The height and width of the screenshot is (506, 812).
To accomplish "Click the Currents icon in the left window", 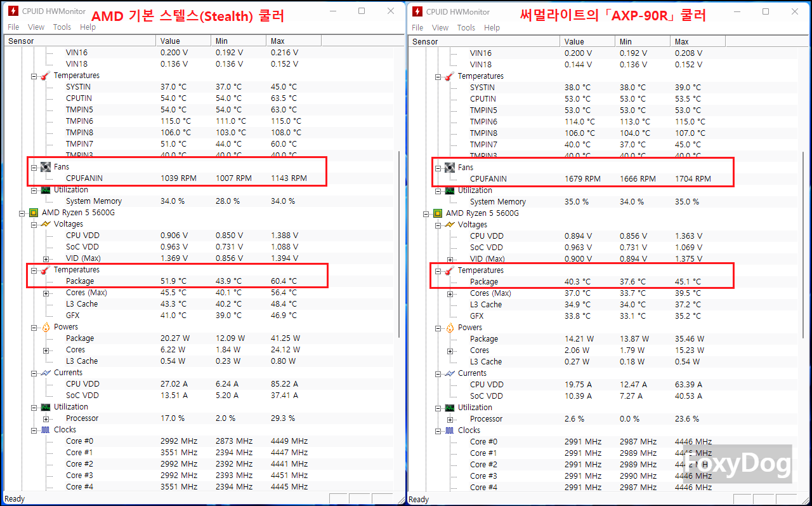I will coord(45,373).
